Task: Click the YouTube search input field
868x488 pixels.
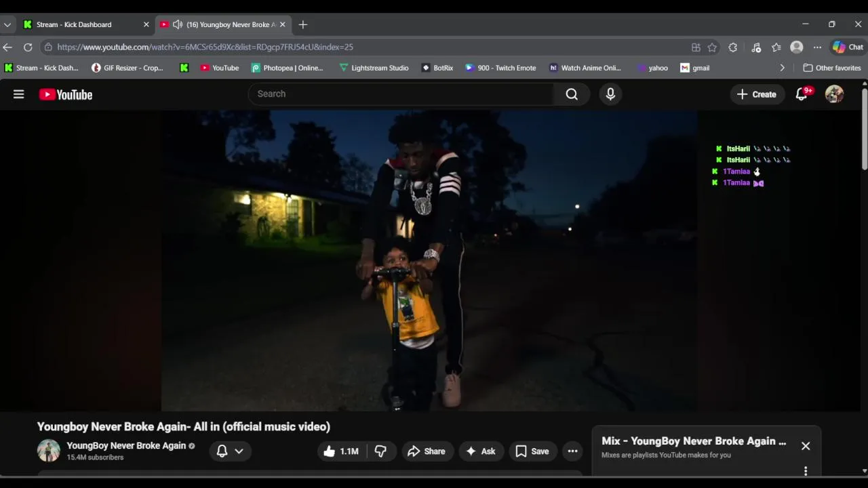Action: [x=401, y=94]
